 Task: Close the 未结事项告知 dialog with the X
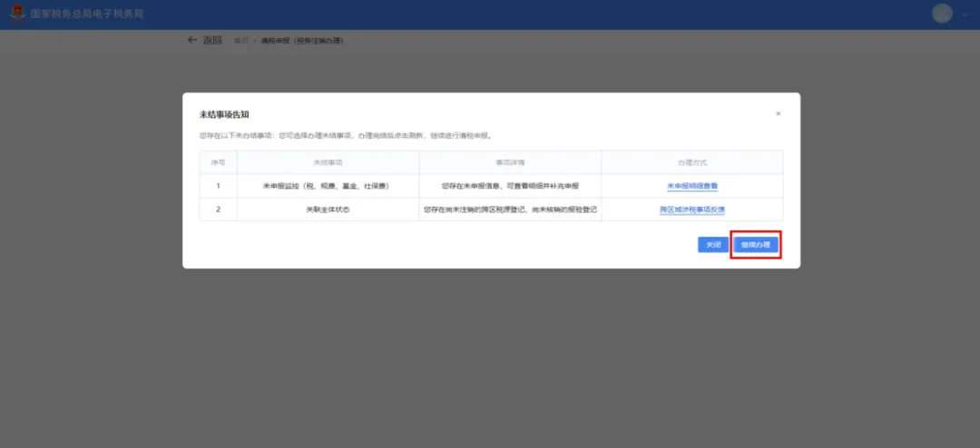779,113
